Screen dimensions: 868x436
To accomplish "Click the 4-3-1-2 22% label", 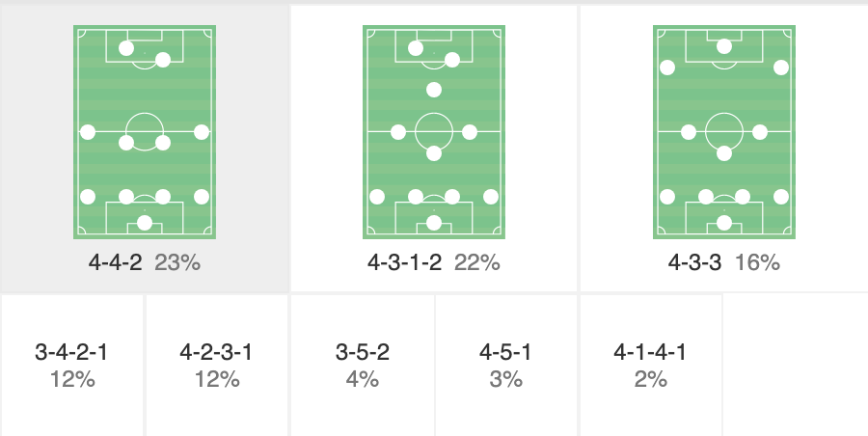I will 434,262.
